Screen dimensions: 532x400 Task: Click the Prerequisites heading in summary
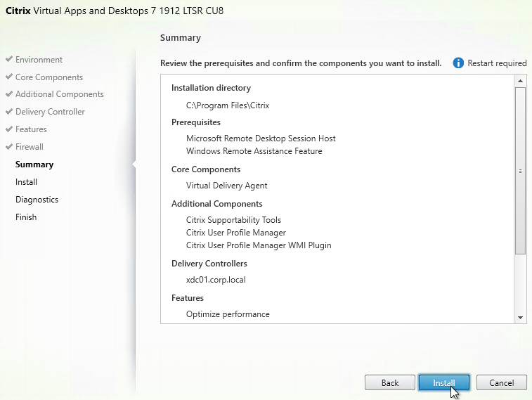(196, 122)
